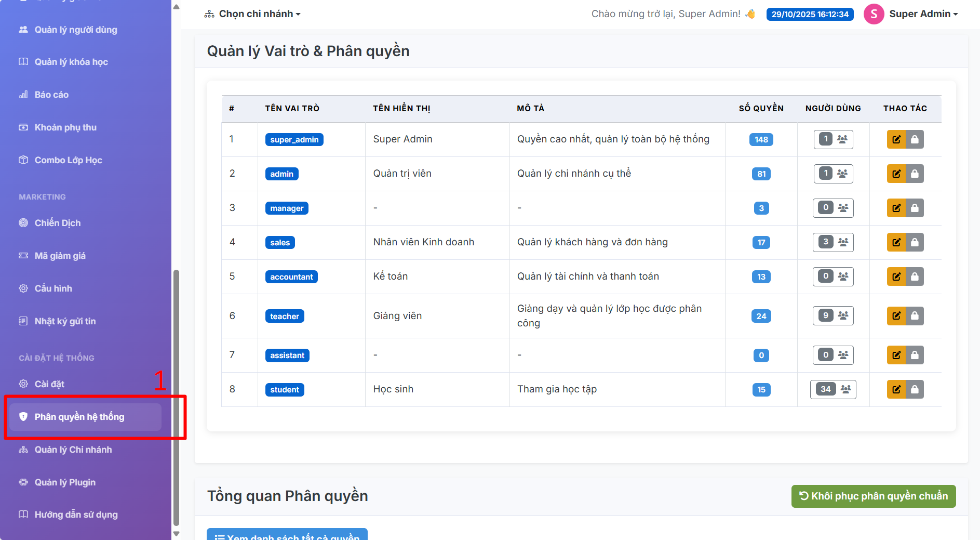
Task: Click the edit icon for super_admin role
Action: click(x=896, y=139)
